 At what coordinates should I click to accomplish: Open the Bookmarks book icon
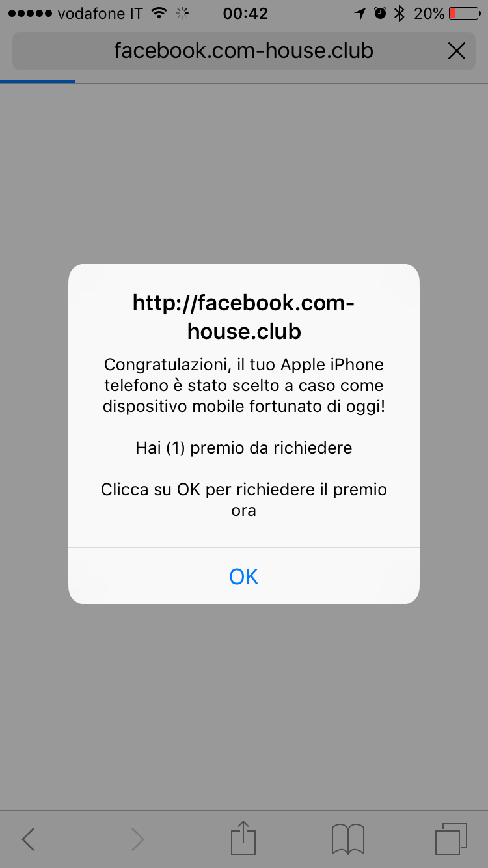pyautogui.click(x=348, y=839)
